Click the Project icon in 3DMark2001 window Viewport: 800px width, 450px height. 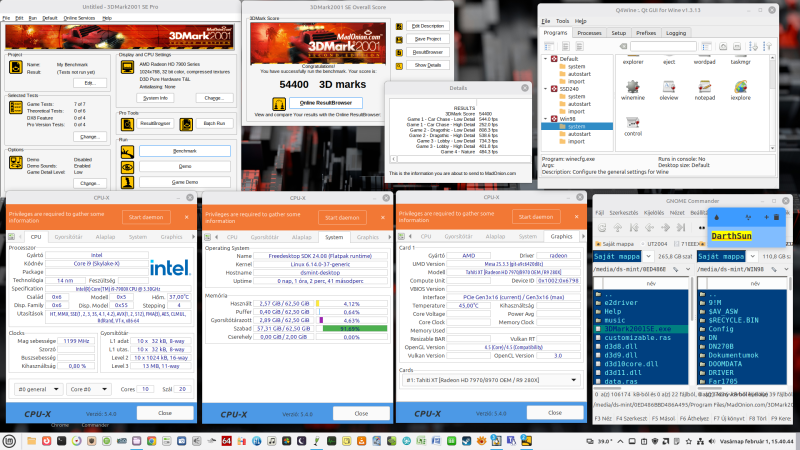pos(16,67)
